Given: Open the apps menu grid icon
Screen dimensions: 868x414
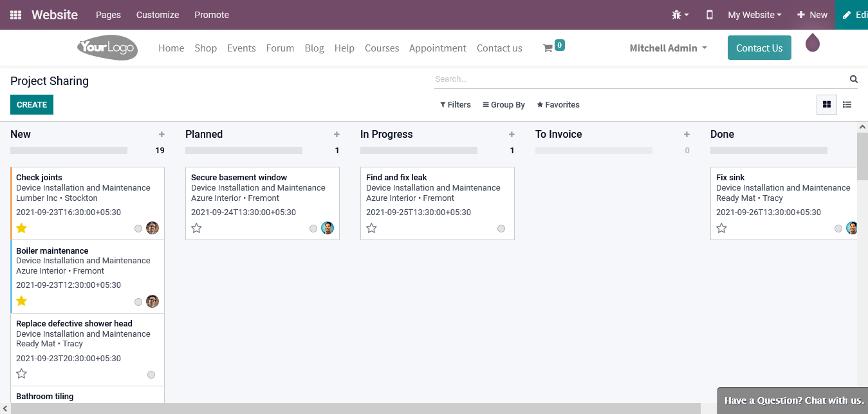Looking at the screenshot, I should [14, 14].
